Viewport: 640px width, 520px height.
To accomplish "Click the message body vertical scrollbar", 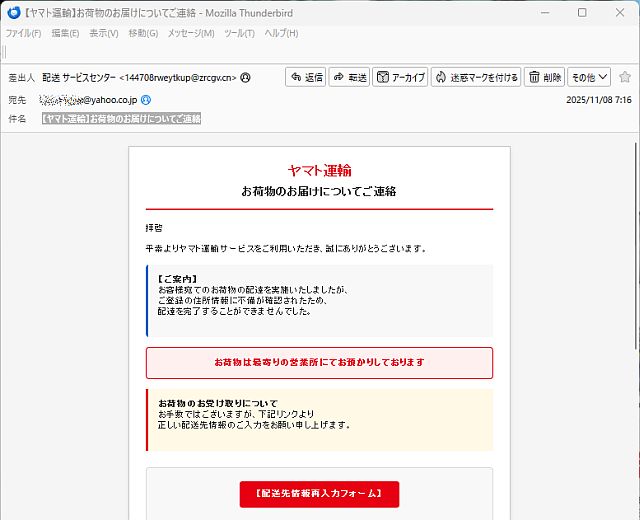I will tap(637, 246).
